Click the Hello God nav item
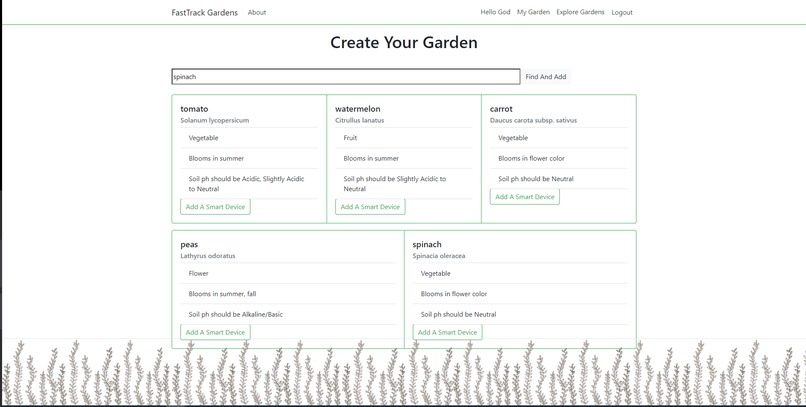 pyautogui.click(x=496, y=12)
